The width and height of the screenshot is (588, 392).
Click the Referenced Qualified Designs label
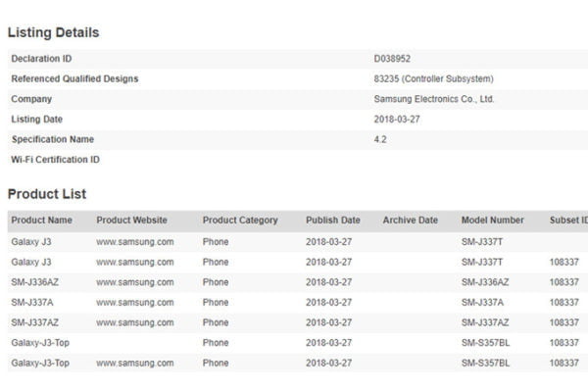click(x=74, y=78)
